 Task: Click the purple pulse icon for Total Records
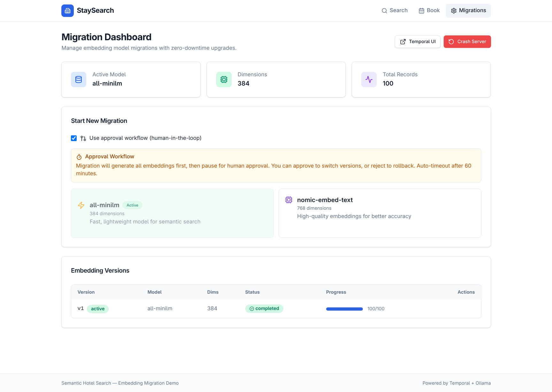pyautogui.click(x=369, y=79)
